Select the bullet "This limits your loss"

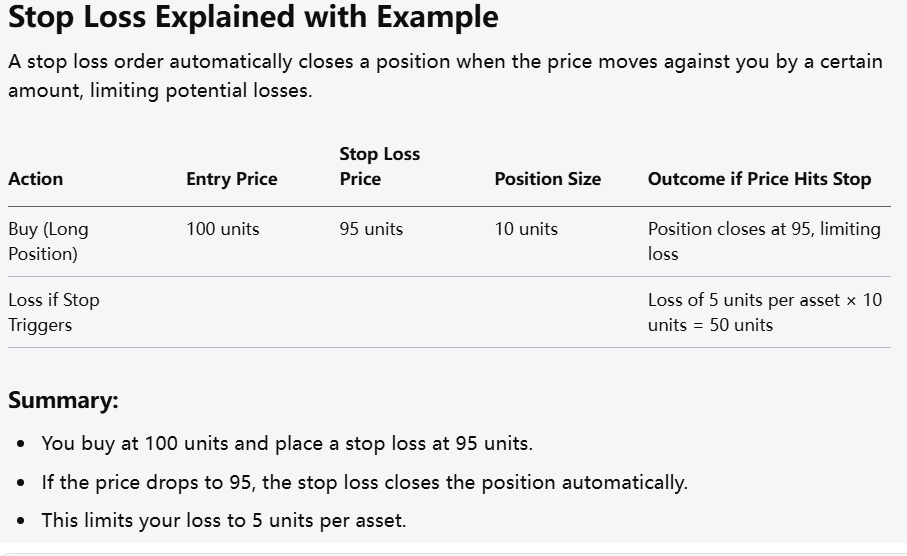[224, 520]
